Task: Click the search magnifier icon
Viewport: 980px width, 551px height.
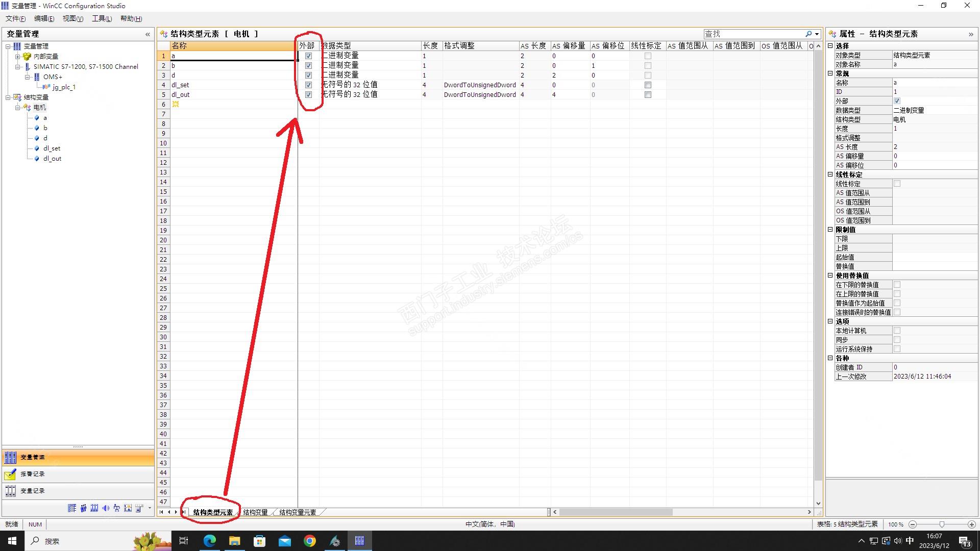Action: (x=808, y=34)
